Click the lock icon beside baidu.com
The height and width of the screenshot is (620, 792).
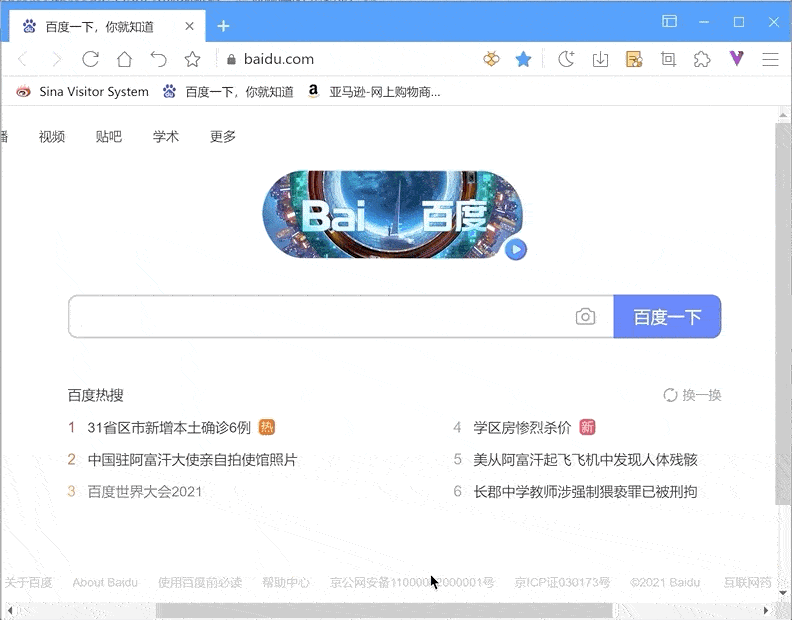(231, 60)
